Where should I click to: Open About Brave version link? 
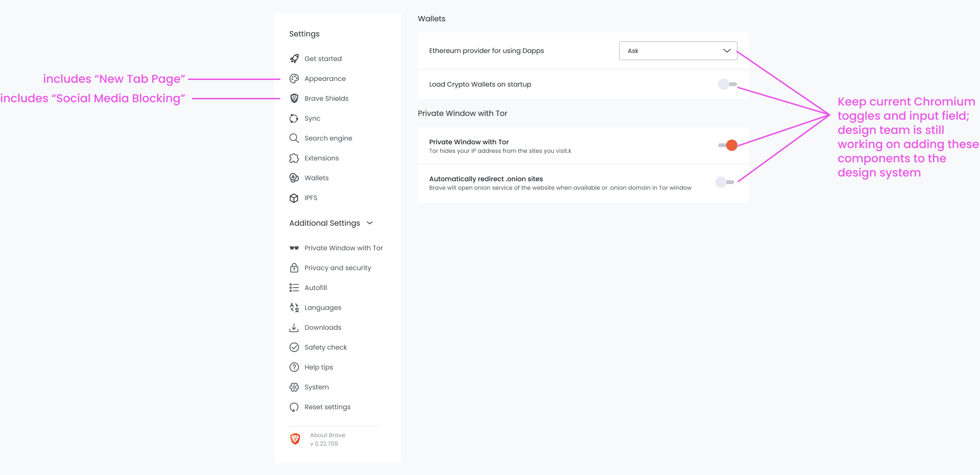tap(328, 435)
